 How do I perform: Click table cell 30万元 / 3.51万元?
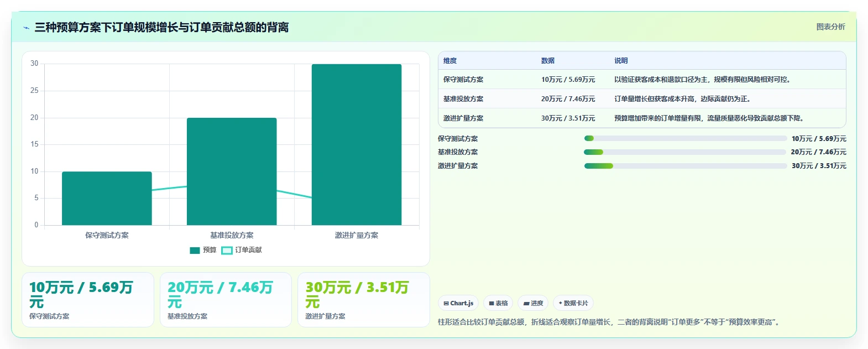coord(568,118)
